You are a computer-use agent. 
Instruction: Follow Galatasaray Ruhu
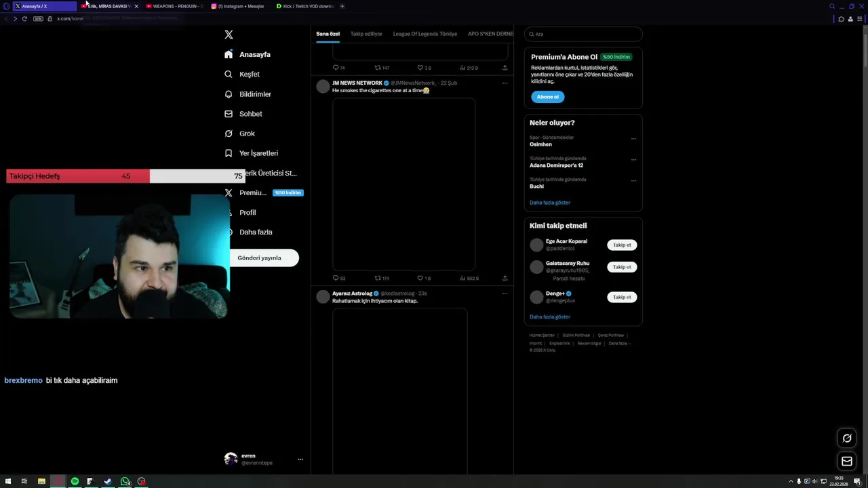coord(622,267)
